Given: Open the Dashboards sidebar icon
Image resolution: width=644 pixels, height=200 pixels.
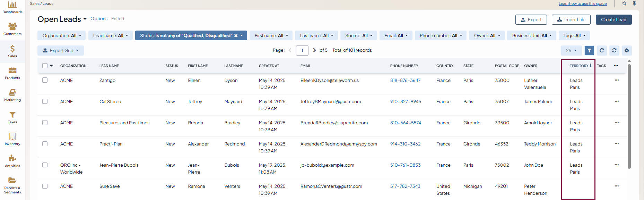Looking at the screenshot, I should (12, 7).
